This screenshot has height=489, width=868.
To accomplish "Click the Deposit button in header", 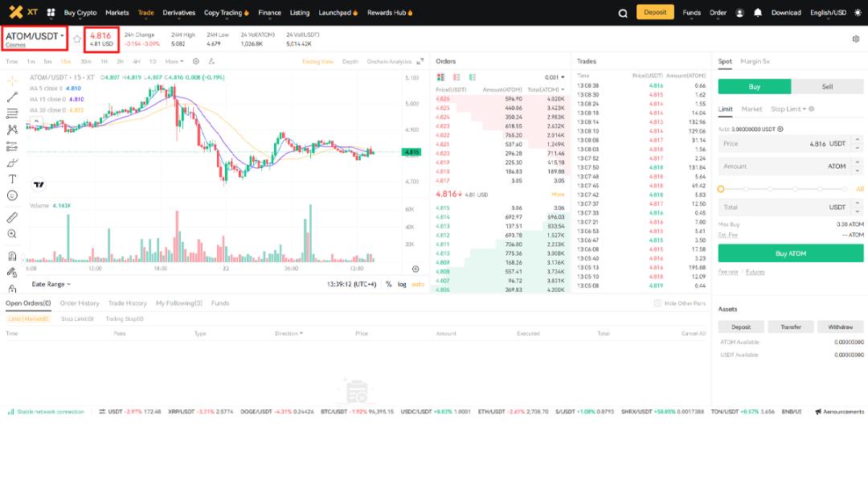I will (655, 12).
